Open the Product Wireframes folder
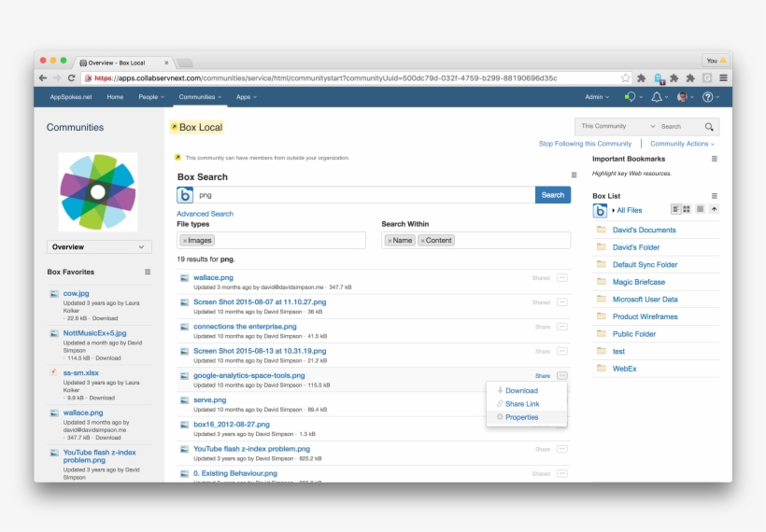Image resolution: width=766 pixels, height=532 pixels. [645, 316]
